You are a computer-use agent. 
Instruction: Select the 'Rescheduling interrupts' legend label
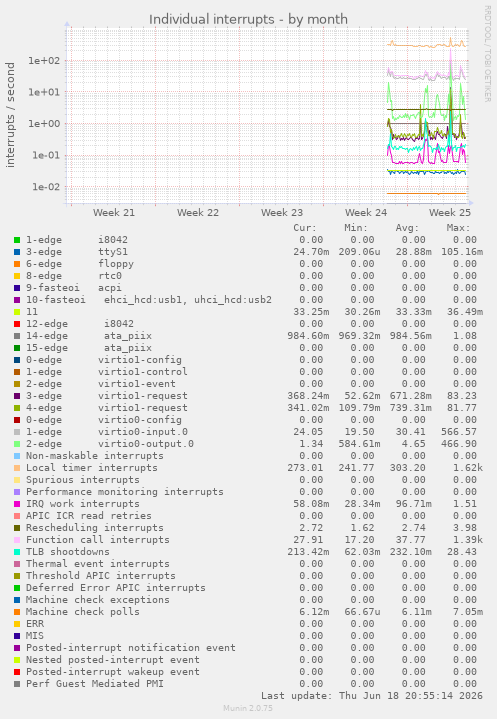(95, 528)
